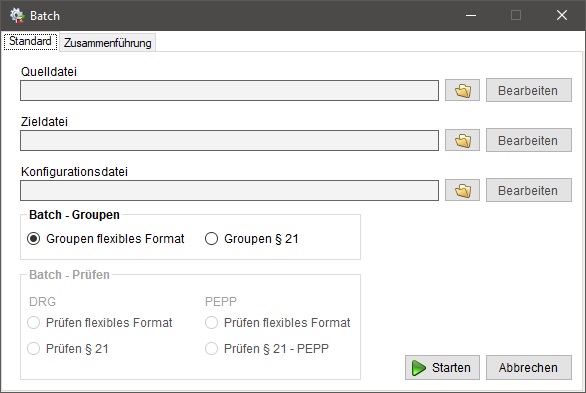
Task: Edit the Zieldatei via Bearbeiten
Action: (x=528, y=140)
